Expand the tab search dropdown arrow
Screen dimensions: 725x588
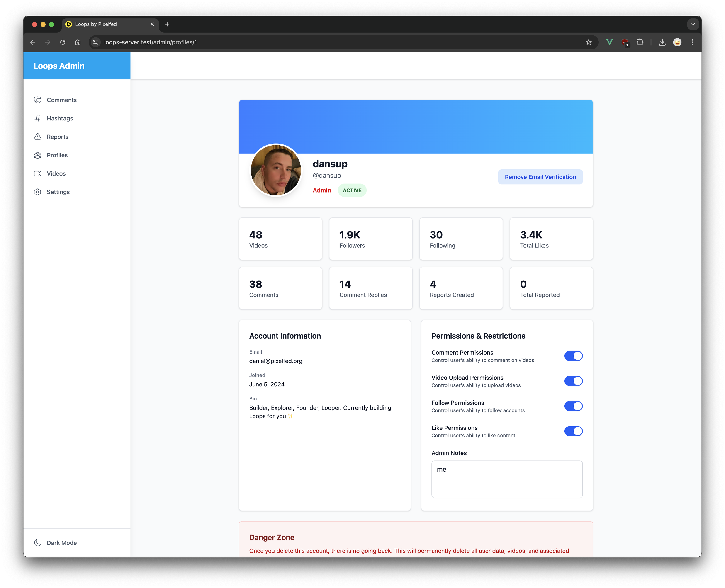coord(693,24)
